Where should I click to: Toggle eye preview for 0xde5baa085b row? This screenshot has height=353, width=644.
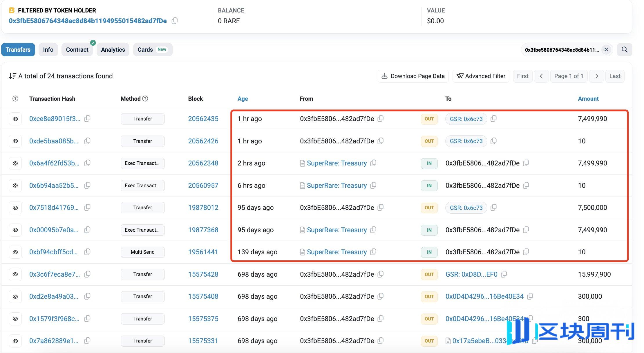(15, 141)
